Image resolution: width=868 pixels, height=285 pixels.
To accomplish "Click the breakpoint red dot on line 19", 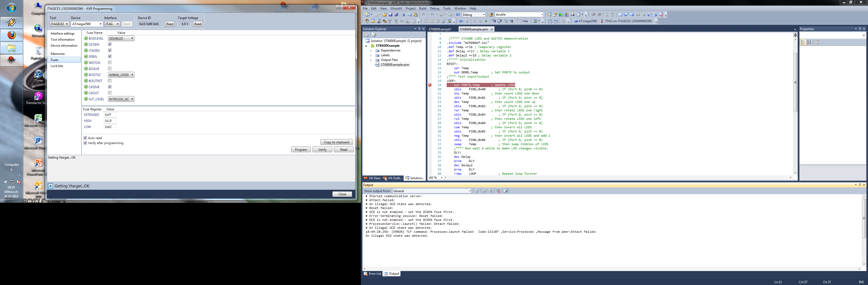I will (x=430, y=85).
